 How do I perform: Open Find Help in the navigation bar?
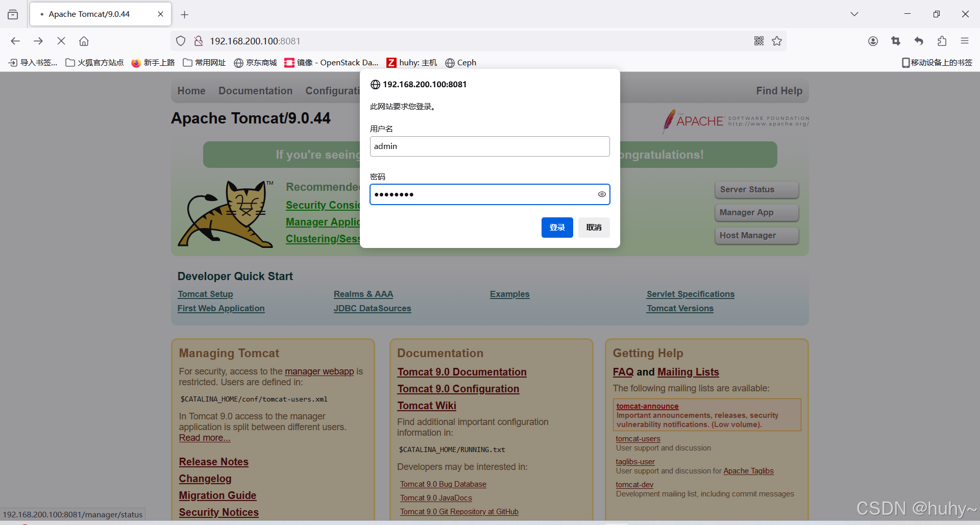(x=779, y=91)
